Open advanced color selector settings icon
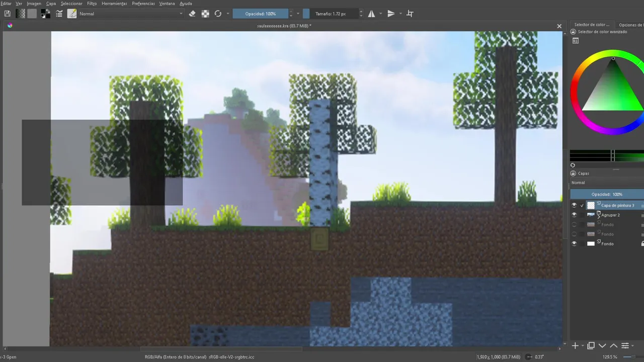The height and width of the screenshot is (362, 644). pos(576,41)
